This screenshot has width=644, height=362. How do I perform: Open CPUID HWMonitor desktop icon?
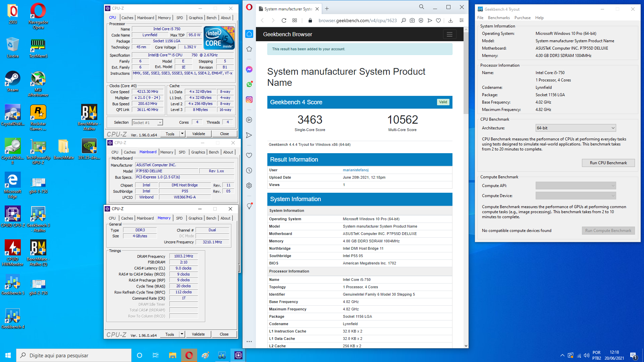point(12,253)
